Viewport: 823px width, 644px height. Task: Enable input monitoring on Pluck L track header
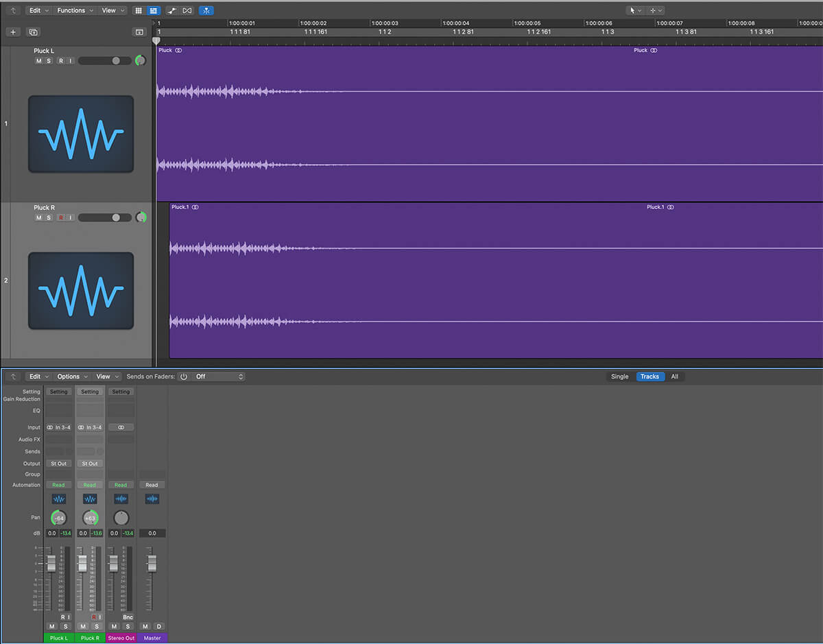point(70,61)
